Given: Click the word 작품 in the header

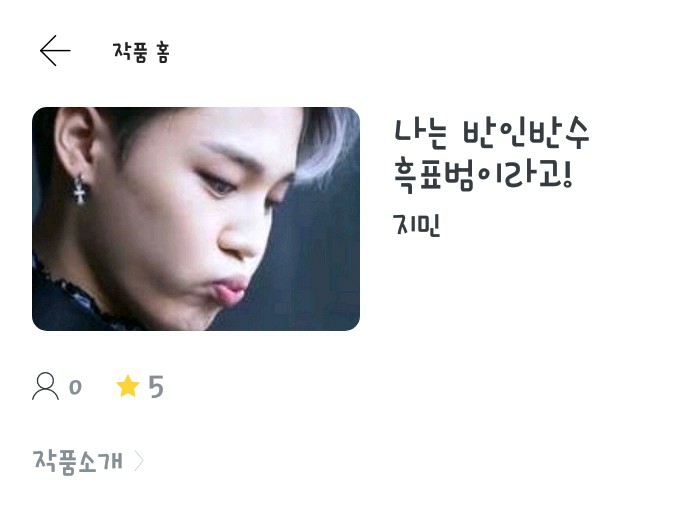Looking at the screenshot, I should pos(130,52).
